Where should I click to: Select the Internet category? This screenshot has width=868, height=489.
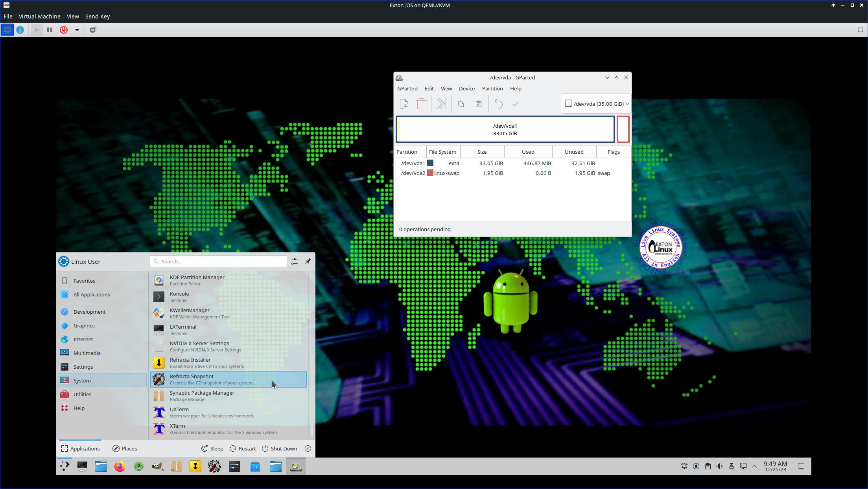point(102,339)
